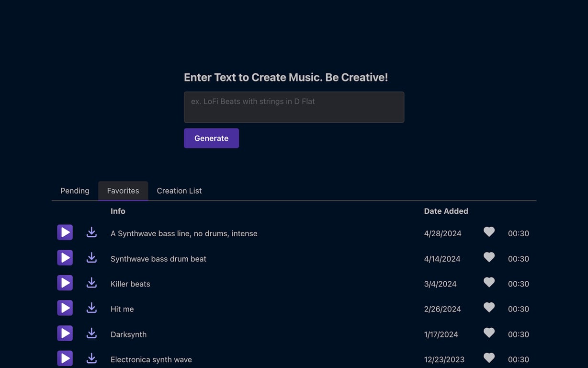Toggle the heart on "Darksynth"

489,332
